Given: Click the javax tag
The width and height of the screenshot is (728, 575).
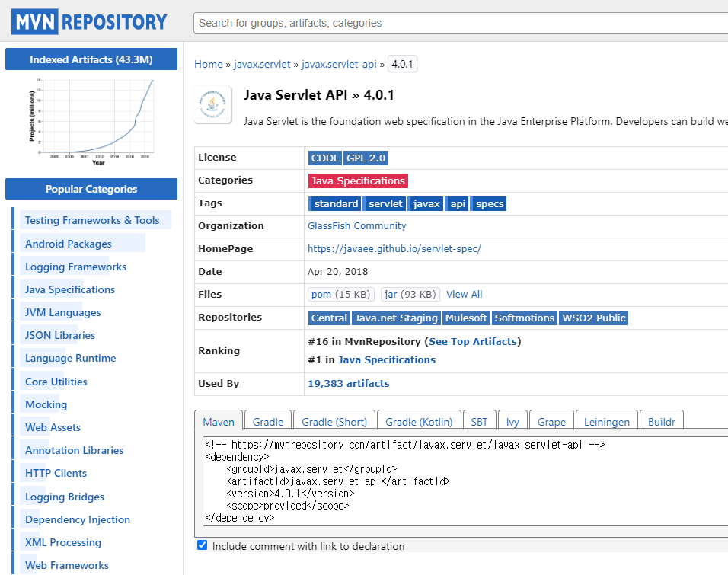Looking at the screenshot, I should [x=426, y=203].
